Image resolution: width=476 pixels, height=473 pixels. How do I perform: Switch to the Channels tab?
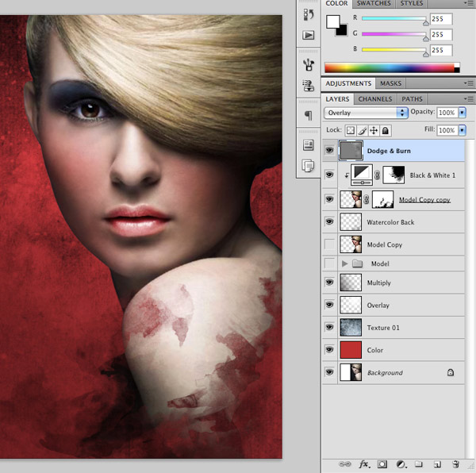(x=374, y=99)
